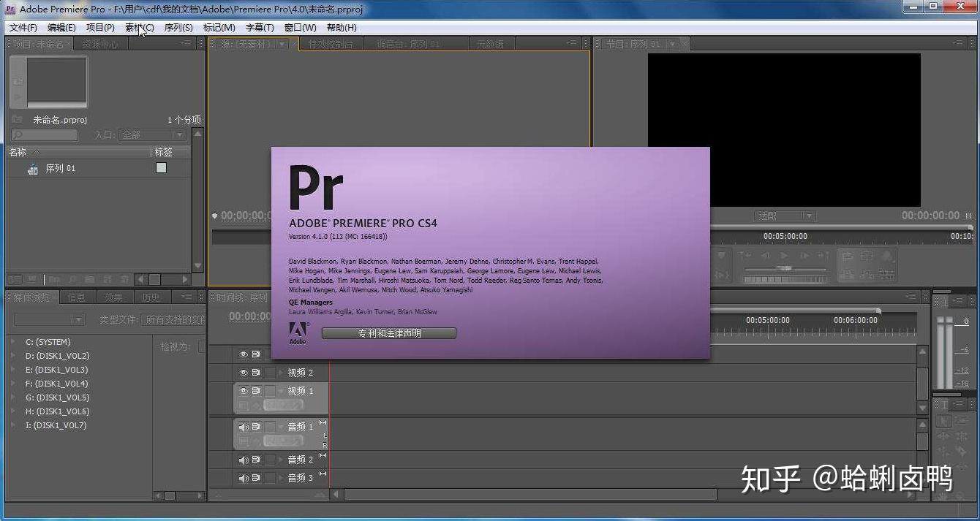Viewport: 980px width, 521px height.
Task: Click the jog disk under shuttle slider
Action: 784,279
